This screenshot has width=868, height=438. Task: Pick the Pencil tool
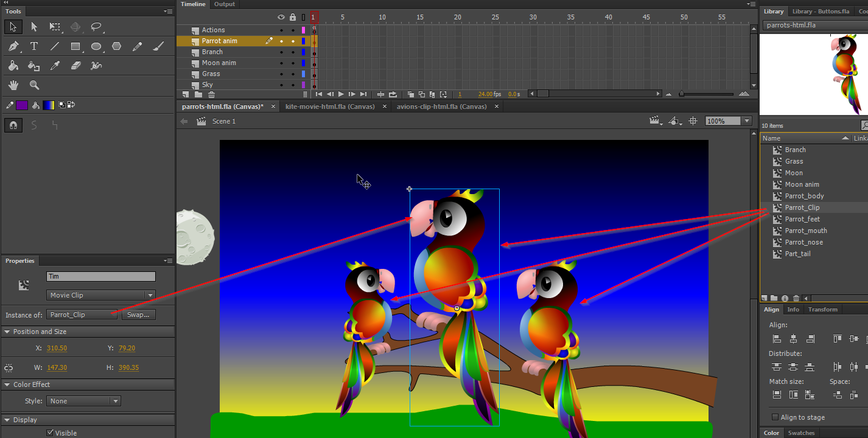coord(138,46)
